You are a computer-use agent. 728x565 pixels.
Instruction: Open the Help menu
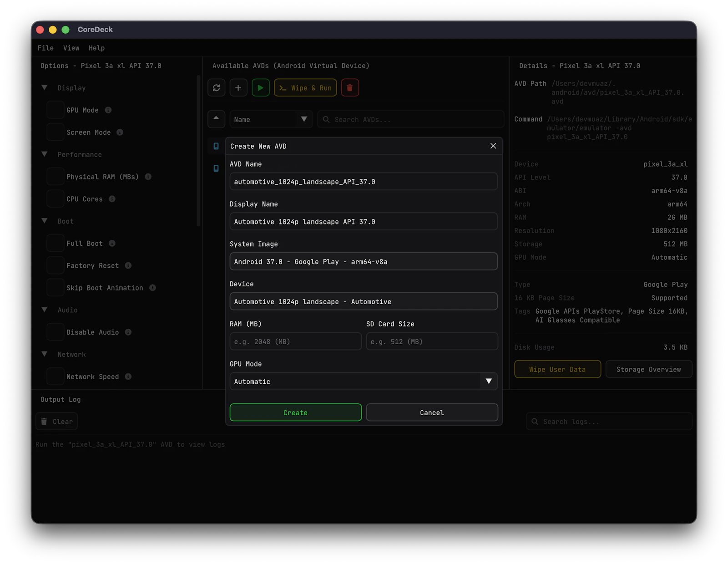click(x=96, y=48)
